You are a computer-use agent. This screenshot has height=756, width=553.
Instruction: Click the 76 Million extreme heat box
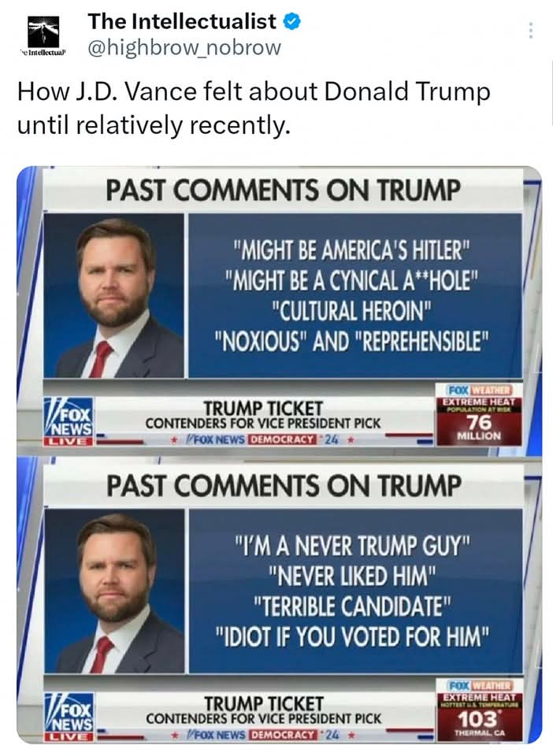tap(479, 414)
